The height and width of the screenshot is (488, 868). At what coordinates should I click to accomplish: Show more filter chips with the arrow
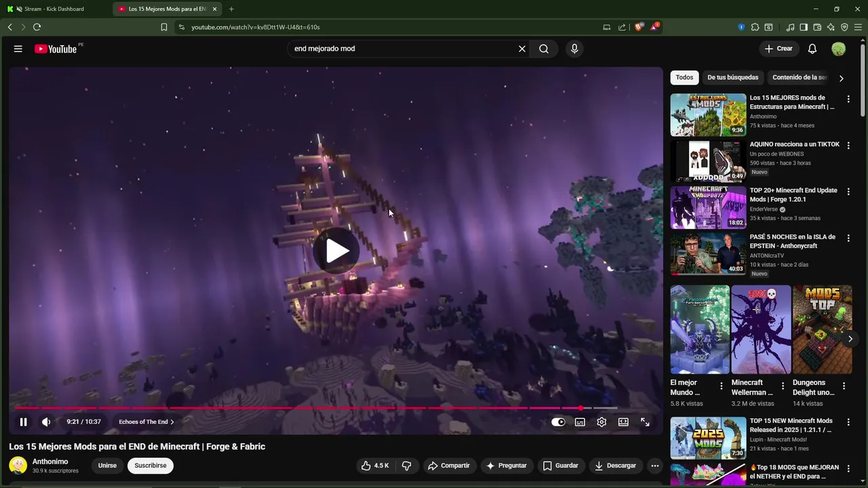tap(842, 78)
